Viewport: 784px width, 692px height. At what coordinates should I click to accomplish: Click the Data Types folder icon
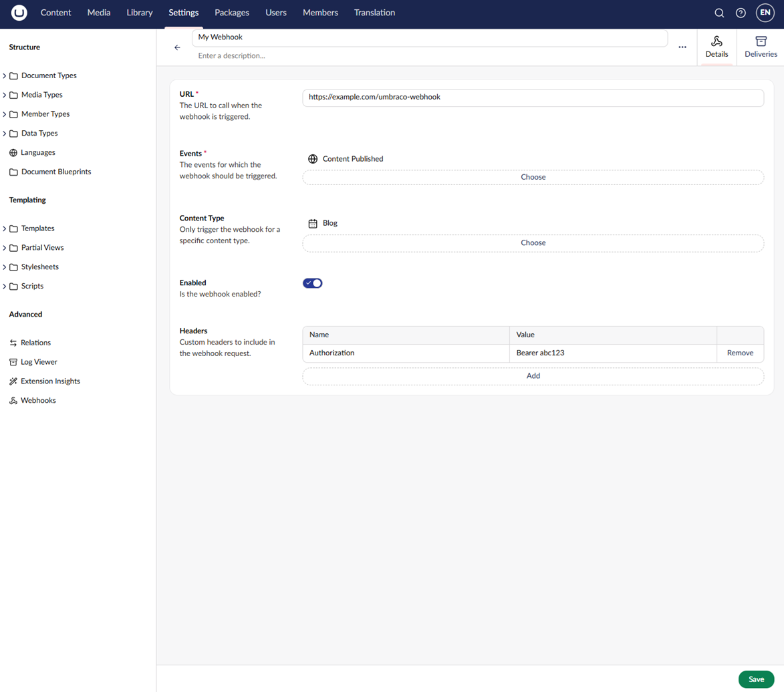click(x=13, y=134)
